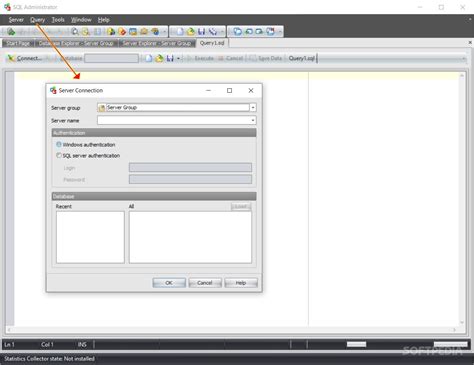The image size is (474, 365).
Task: Click 'Ln 1' in the status bar
Action: (9, 344)
